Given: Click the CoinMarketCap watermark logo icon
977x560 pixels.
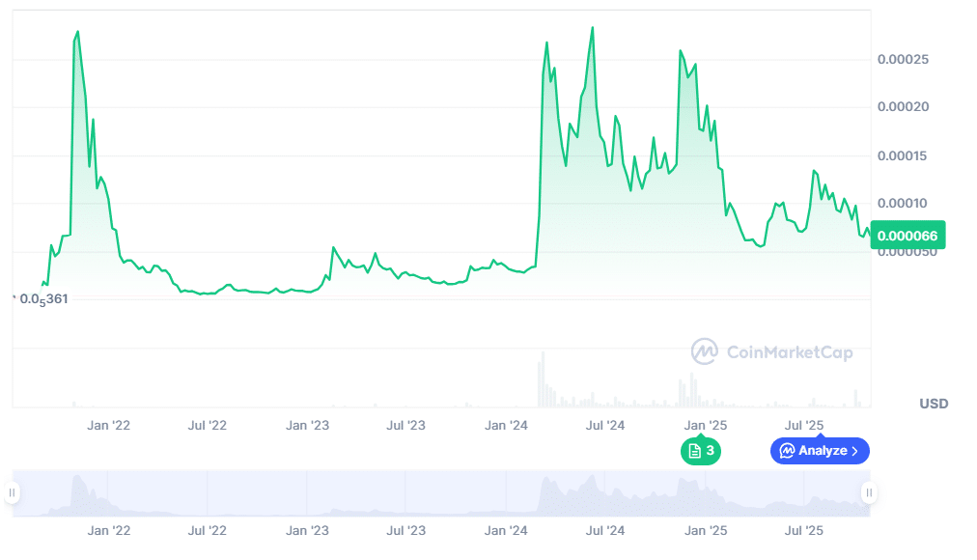Looking at the screenshot, I should coord(705,351).
